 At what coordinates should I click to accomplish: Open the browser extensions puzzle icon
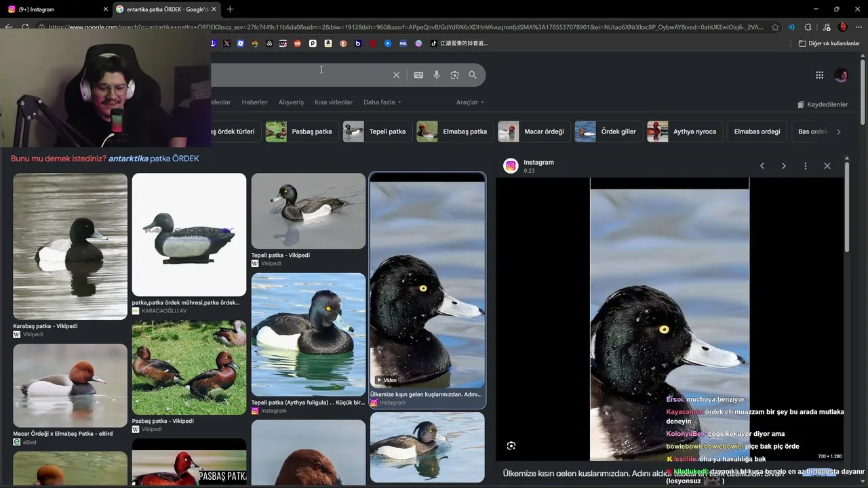[x=808, y=27]
